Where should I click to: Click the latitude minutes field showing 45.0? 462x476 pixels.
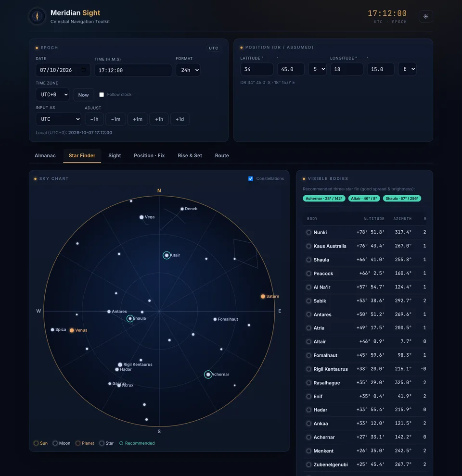point(291,69)
